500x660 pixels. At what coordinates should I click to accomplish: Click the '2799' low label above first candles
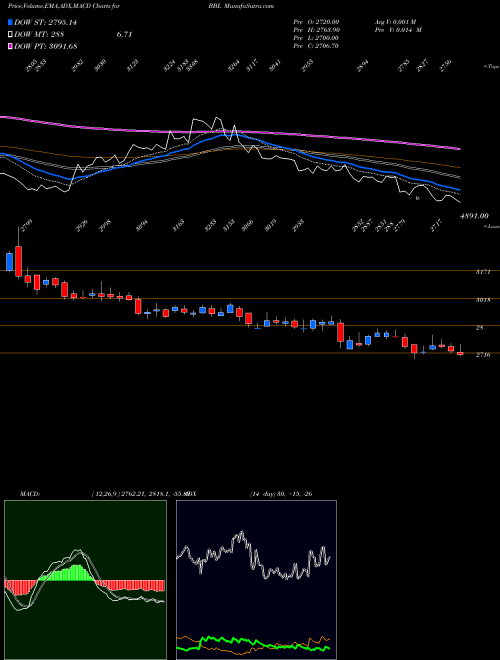[28, 225]
